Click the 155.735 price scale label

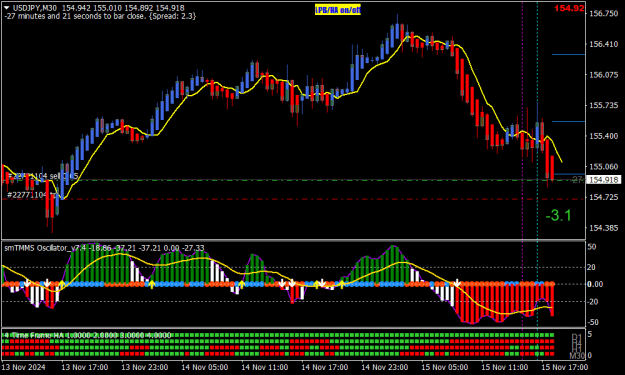(603, 105)
